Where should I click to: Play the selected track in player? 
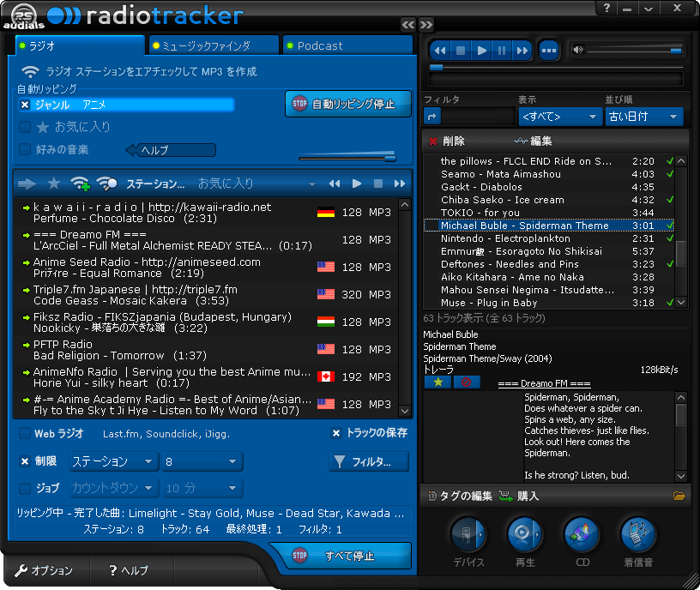[481, 51]
